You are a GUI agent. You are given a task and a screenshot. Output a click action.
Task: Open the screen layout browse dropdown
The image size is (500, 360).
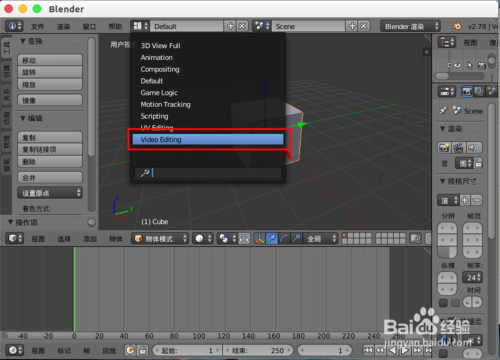(x=140, y=26)
